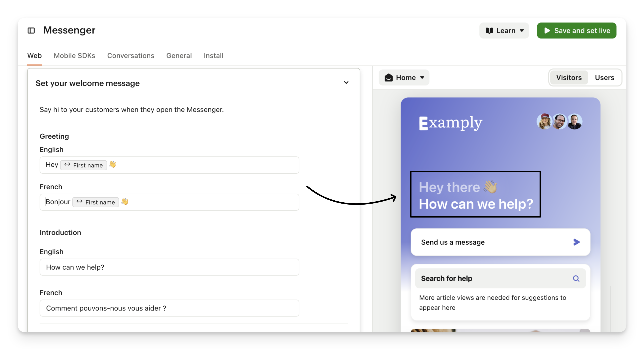Click the French introduction input field

[x=169, y=308]
